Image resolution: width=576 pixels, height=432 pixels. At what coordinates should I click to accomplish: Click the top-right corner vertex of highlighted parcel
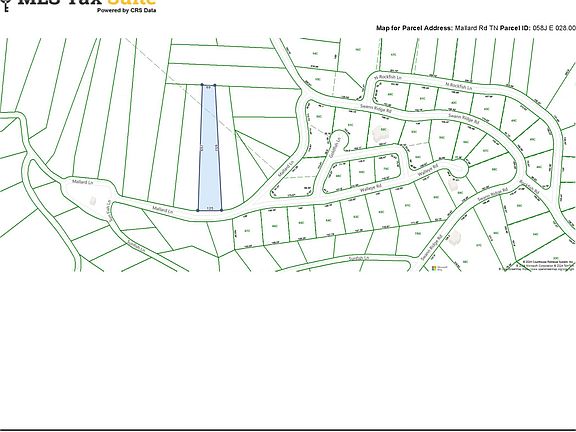[215, 85]
